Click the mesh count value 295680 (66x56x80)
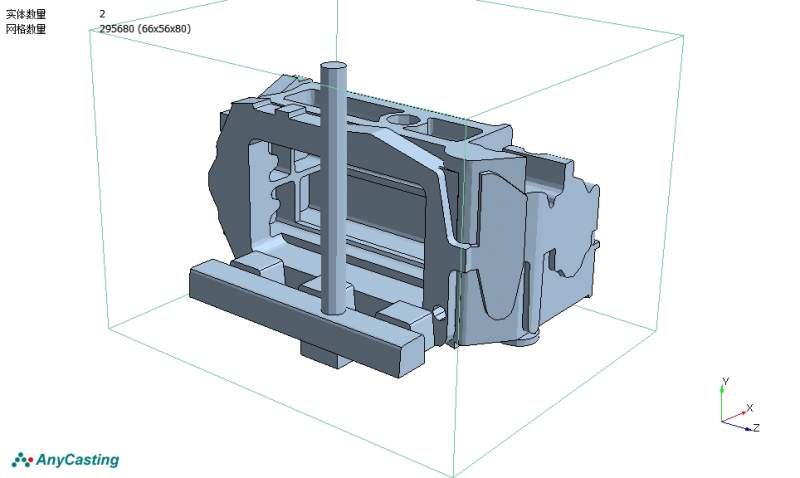The image size is (800, 478). click(x=145, y=29)
